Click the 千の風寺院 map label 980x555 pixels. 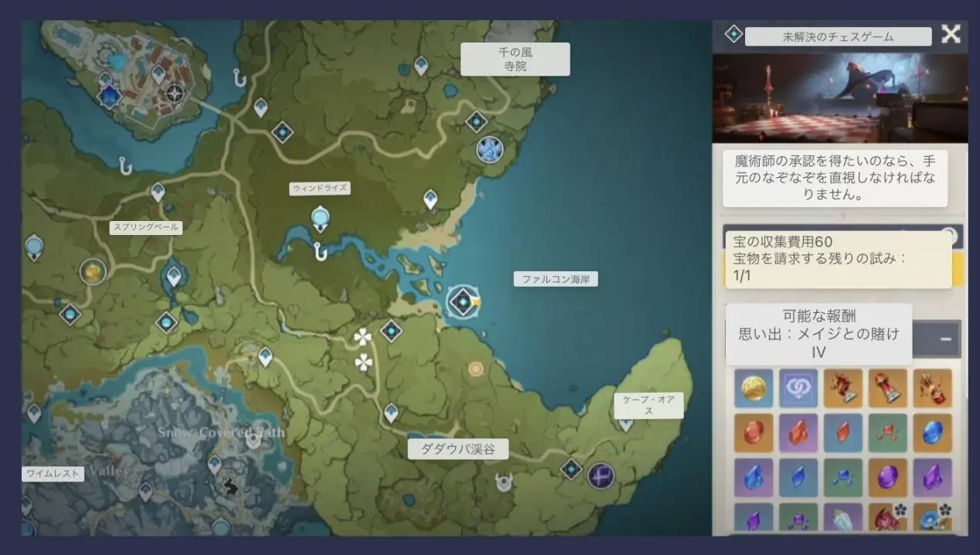coord(515,60)
